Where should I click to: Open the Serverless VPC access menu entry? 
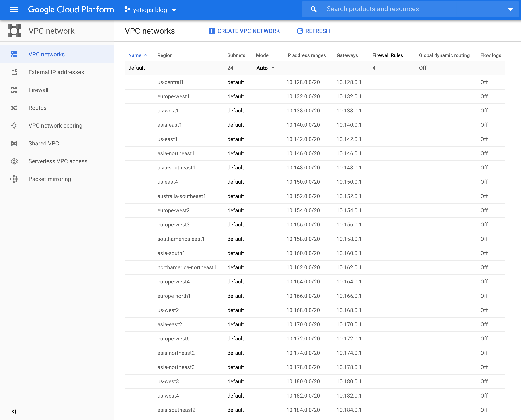(58, 161)
